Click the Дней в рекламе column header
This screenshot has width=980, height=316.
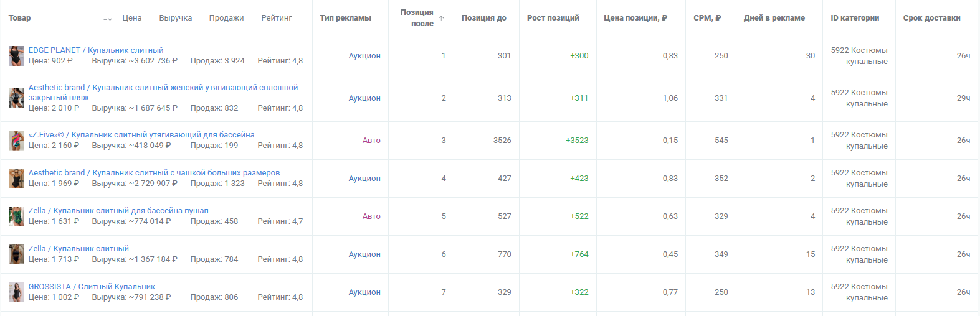[x=774, y=18]
